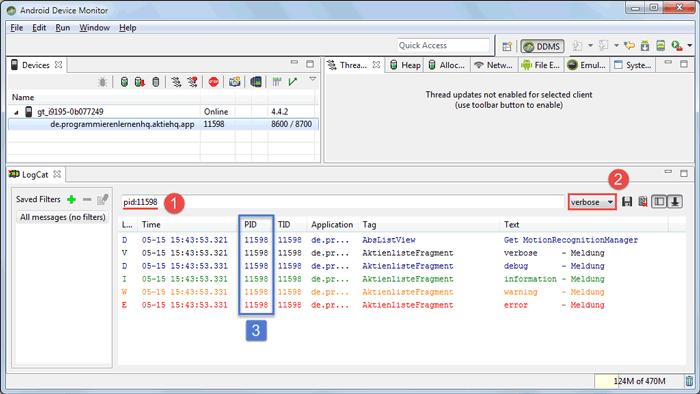The image size is (700, 394).
Task: Close the Devices tab
Action: click(x=58, y=65)
